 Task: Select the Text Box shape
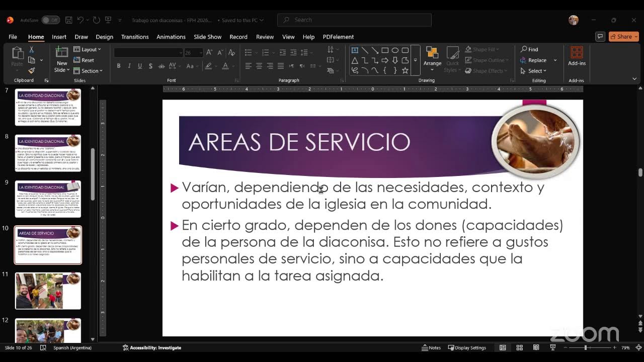[355, 50]
